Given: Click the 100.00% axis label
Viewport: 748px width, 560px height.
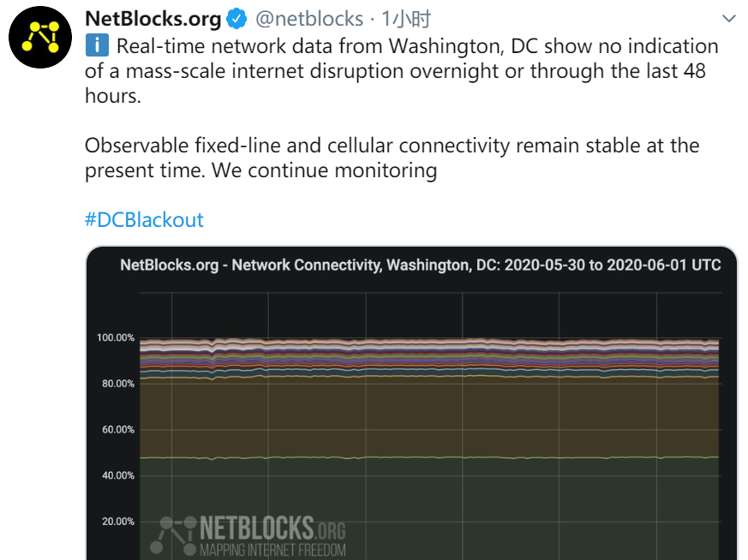Looking at the screenshot, I should tap(116, 337).
